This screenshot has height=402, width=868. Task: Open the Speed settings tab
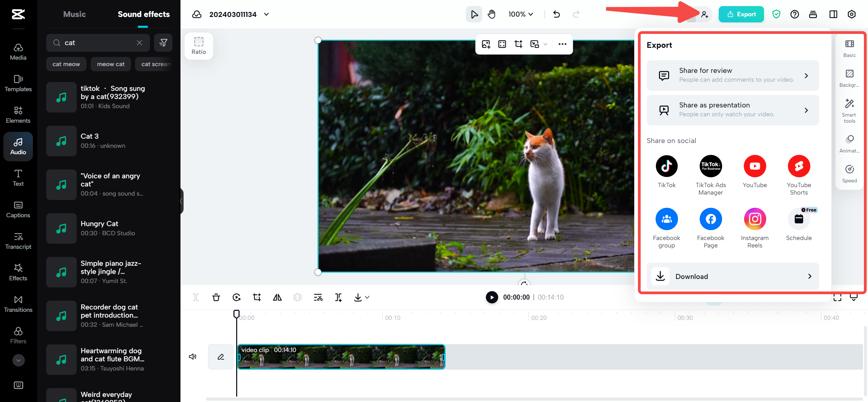tap(849, 174)
